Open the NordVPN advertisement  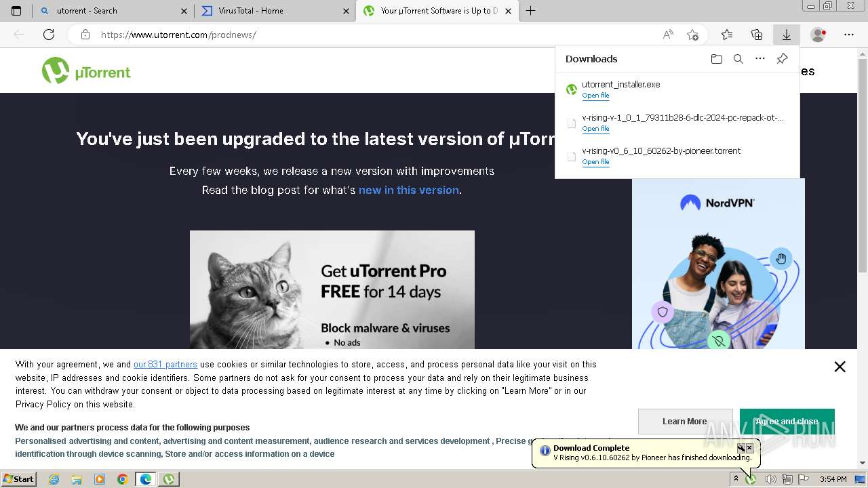(x=718, y=264)
